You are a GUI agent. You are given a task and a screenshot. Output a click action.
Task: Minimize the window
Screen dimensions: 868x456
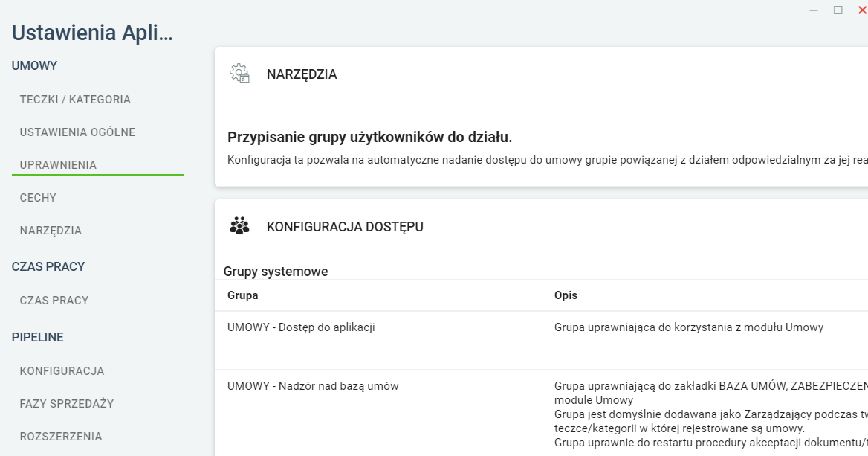click(814, 10)
